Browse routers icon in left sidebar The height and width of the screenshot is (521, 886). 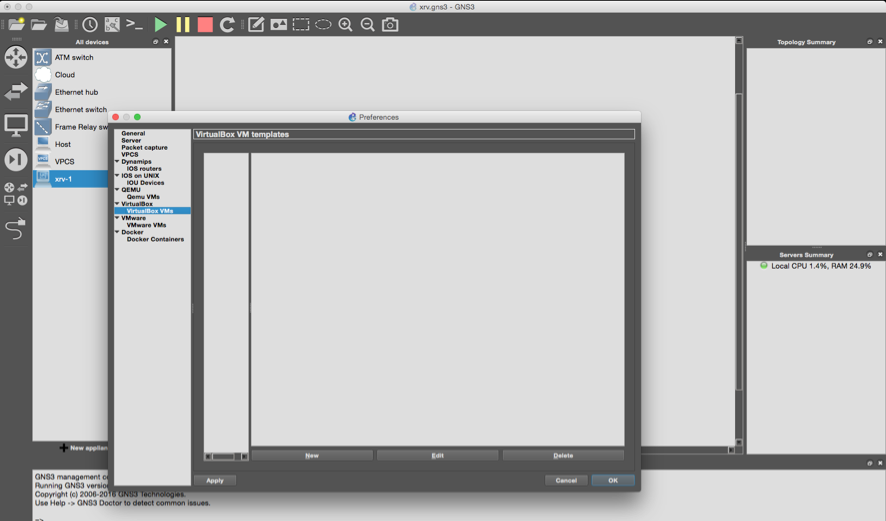pyautogui.click(x=16, y=57)
